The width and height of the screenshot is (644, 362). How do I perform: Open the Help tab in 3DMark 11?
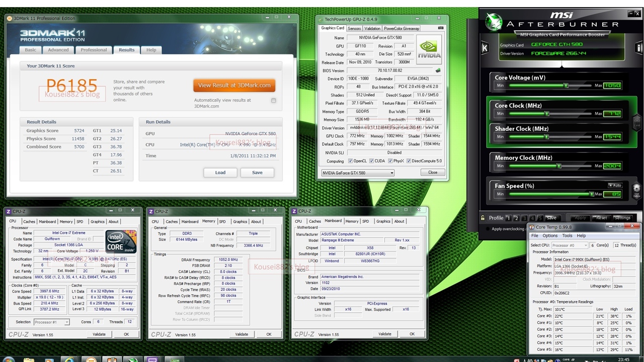click(151, 50)
